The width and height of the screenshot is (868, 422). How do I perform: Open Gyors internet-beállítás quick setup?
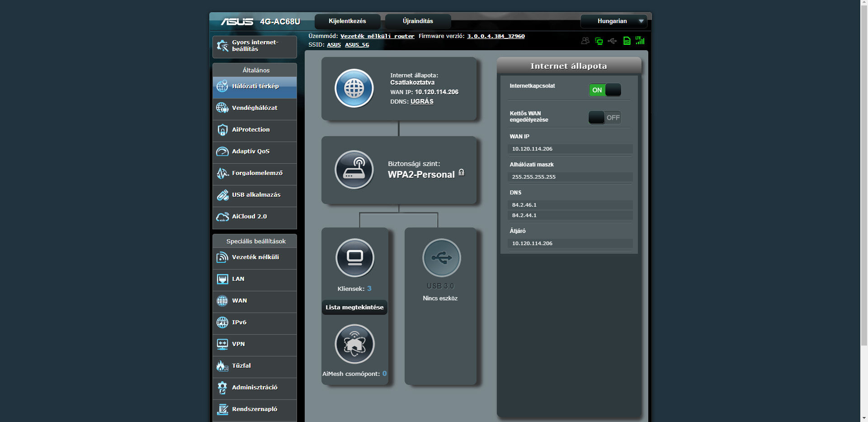[255, 47]
